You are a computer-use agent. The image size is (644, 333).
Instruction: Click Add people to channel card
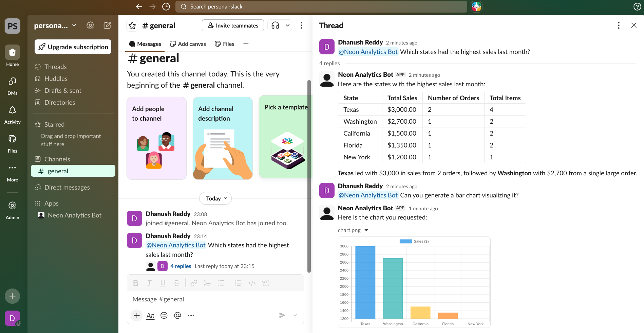pos(156,138)
